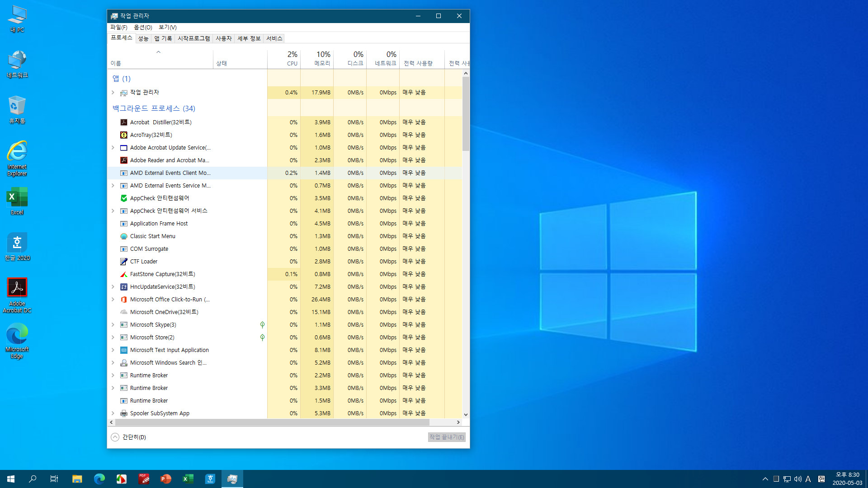
Task: Open Task View from the taskbar
Action: click(x=54, y=479)
